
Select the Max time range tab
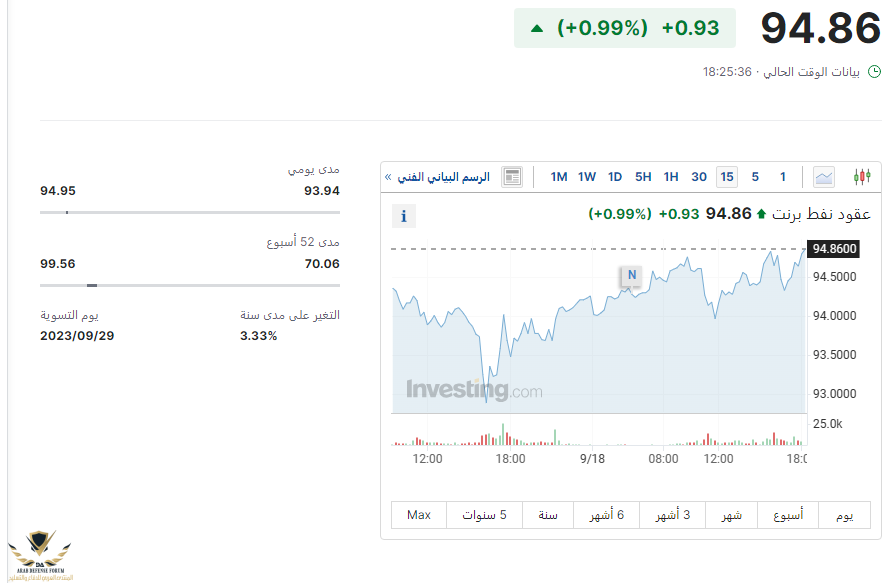pos(419,515)
